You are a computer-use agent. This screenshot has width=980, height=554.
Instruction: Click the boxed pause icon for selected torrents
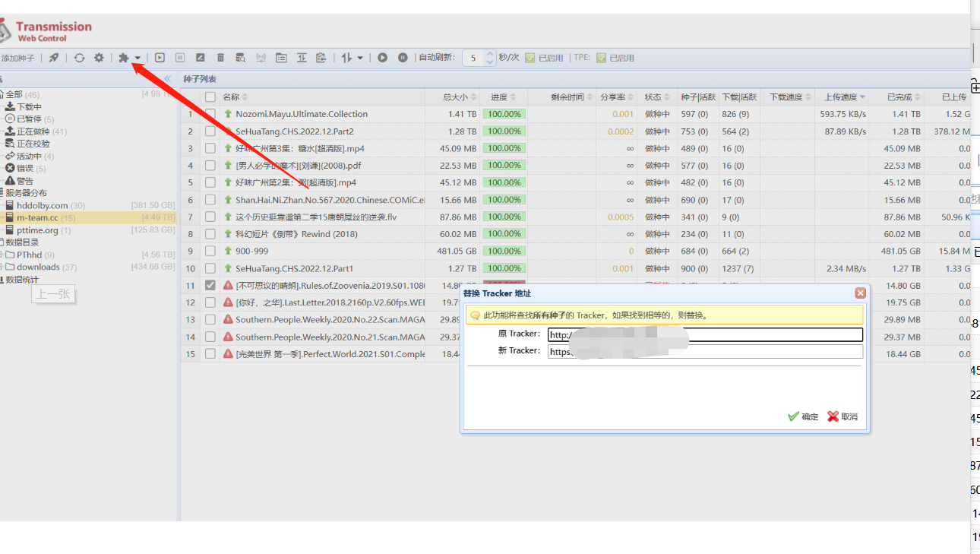(x=180, y=58)
